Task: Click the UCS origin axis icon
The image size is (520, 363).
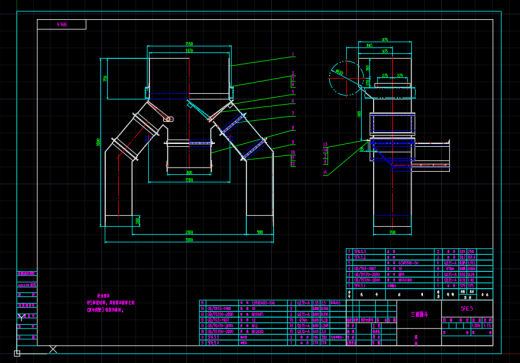Action: pos(17,353)
